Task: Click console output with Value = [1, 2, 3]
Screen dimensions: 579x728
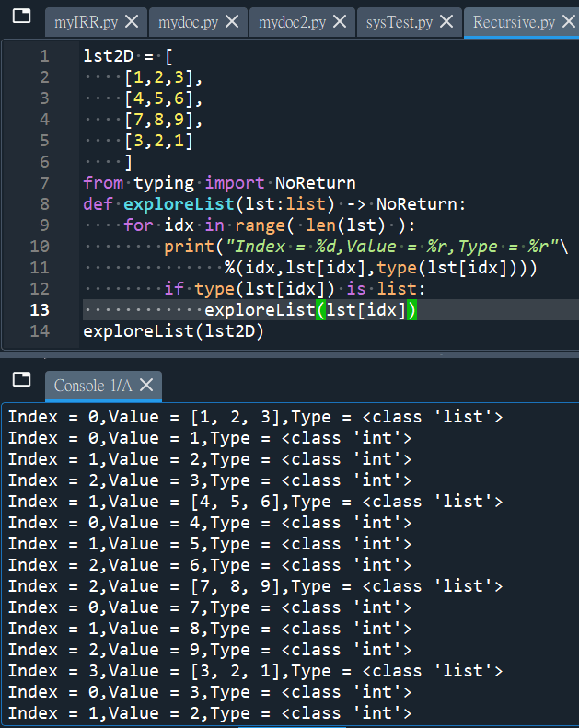Action: coord(255,417)
